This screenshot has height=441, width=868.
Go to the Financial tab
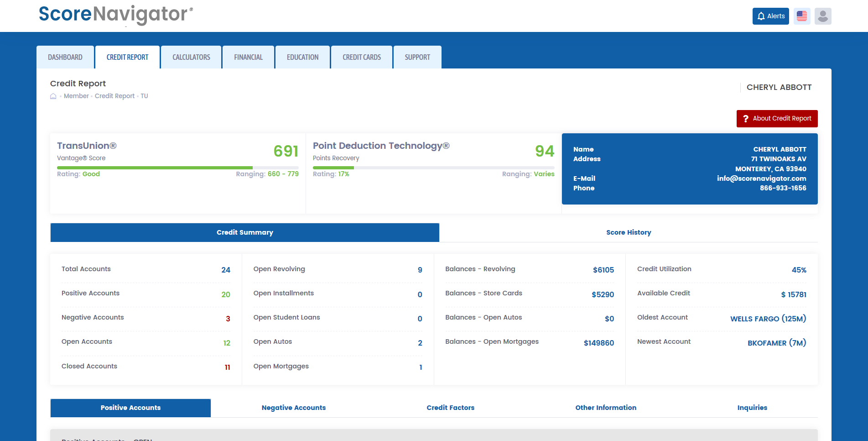click(x=248, y=57)
